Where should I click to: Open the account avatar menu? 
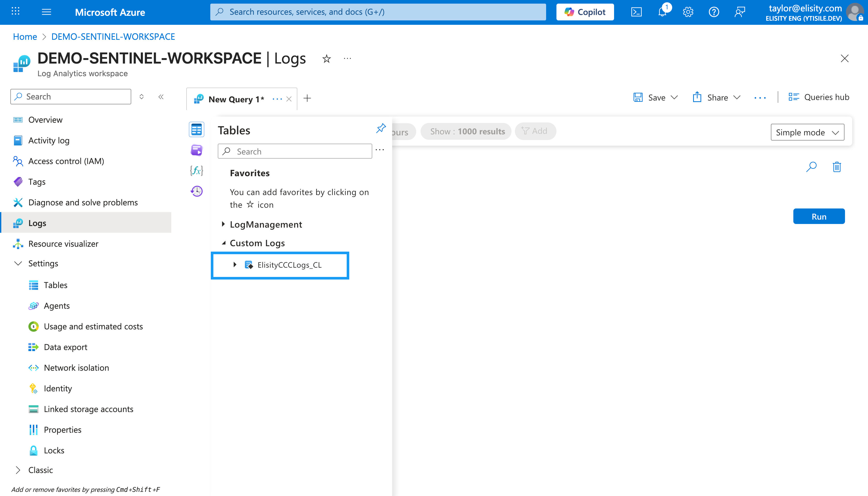(x=855, y=12)
